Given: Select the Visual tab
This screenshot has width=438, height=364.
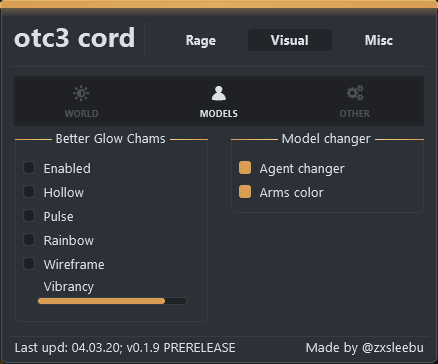Looking at the screenshot, I should point(290,40).
